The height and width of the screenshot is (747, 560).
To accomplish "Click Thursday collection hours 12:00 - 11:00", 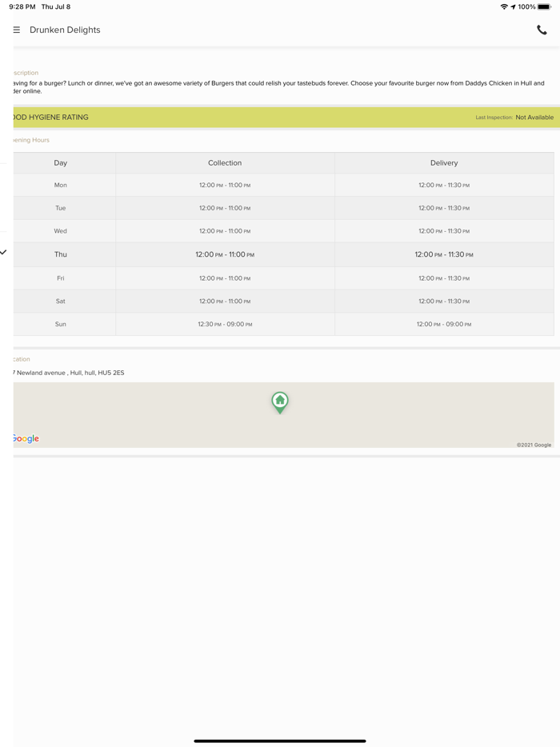I will (225, 254).
